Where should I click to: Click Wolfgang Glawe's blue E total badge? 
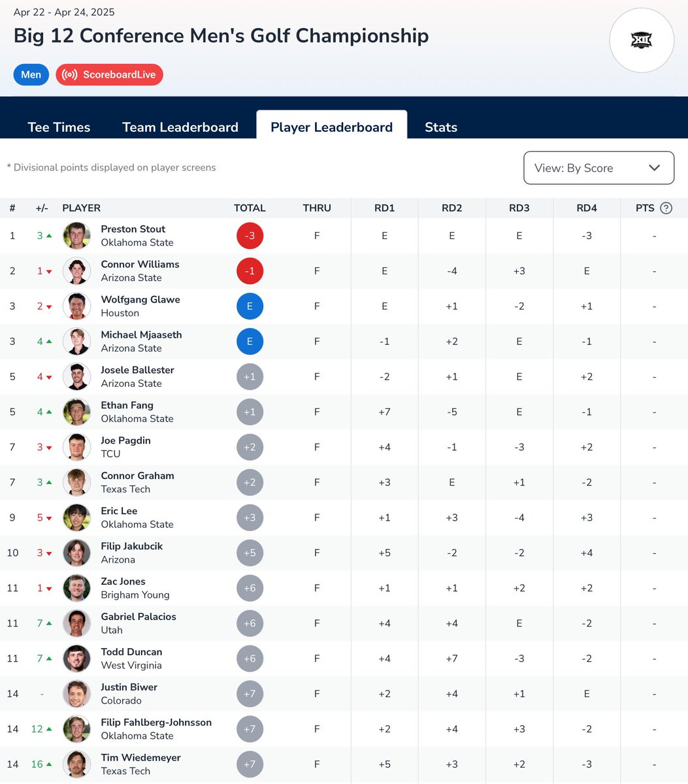[250, 306]
